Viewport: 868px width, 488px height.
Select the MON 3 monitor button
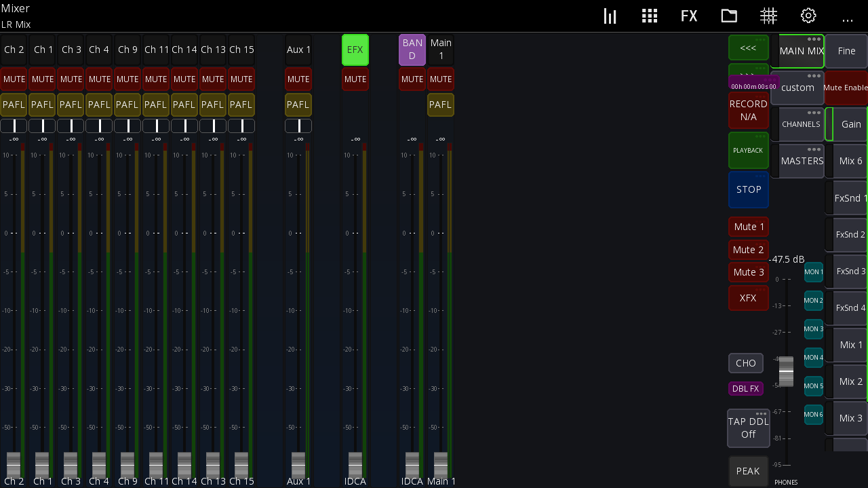click(814, 329)
